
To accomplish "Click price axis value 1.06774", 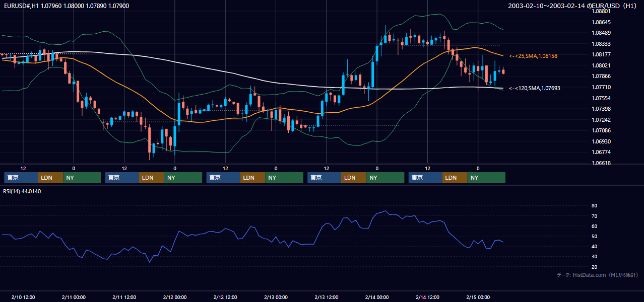I will coord(602,152).
